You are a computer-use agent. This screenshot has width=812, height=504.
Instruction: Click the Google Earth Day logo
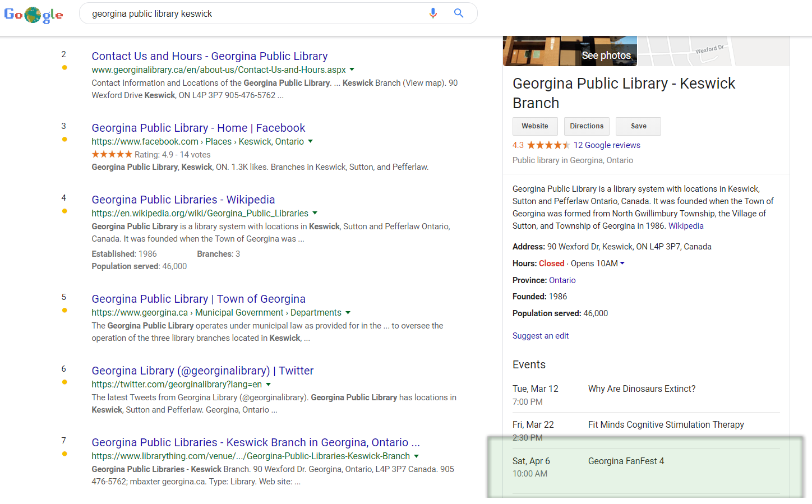click(x=34, y=15)
